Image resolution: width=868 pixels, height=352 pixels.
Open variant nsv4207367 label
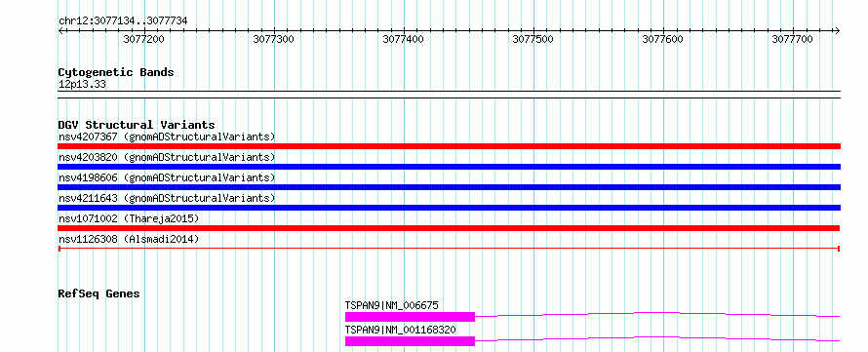click(167, 137)
